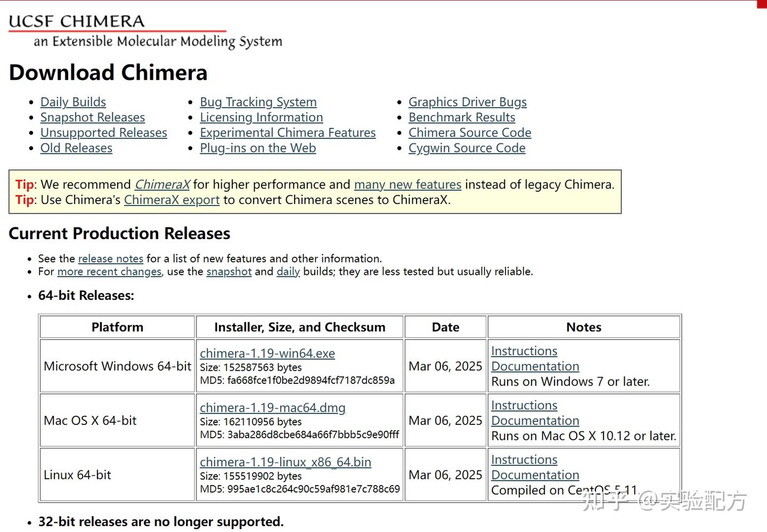The height and width of the screenshot is (532, 767).
Task: Browse Plug-ins on the Web
Action: [x=258, y=148]
